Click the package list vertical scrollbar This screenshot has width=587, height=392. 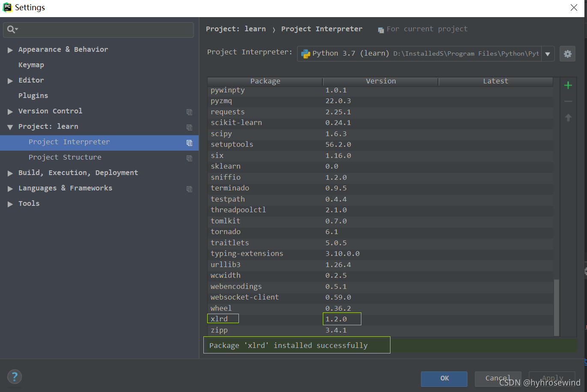pyautogui.click(x=557, y=308)
